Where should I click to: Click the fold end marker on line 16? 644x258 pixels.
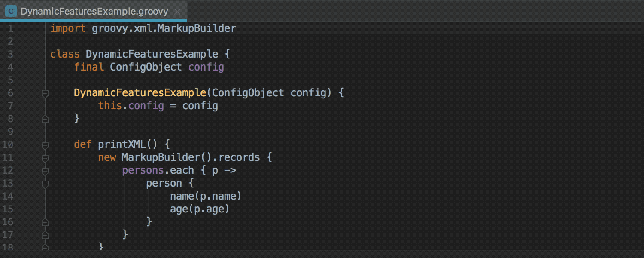(x=45, y=222)
